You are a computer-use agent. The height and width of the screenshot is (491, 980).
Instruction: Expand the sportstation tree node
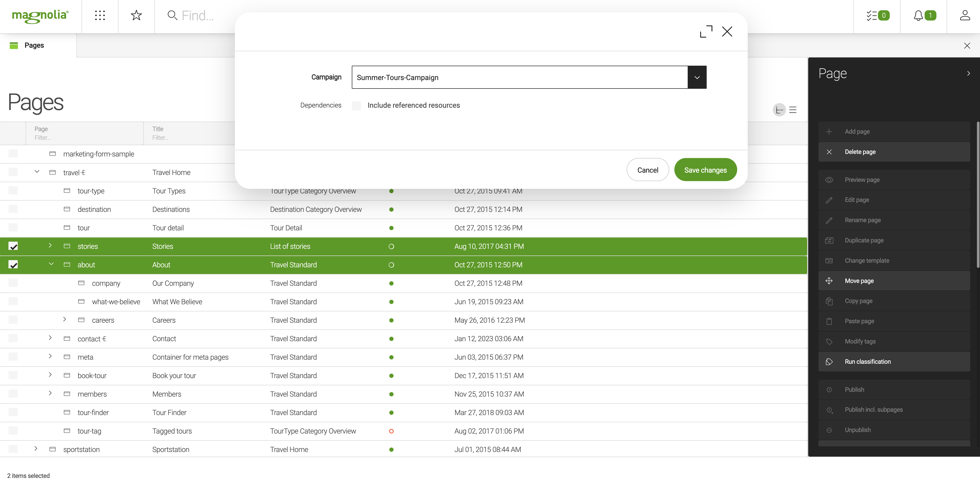(x=35, y=449)
